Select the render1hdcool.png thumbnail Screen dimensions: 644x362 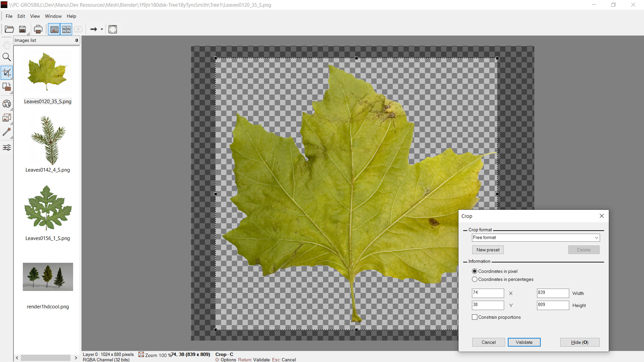coord(48,277)
